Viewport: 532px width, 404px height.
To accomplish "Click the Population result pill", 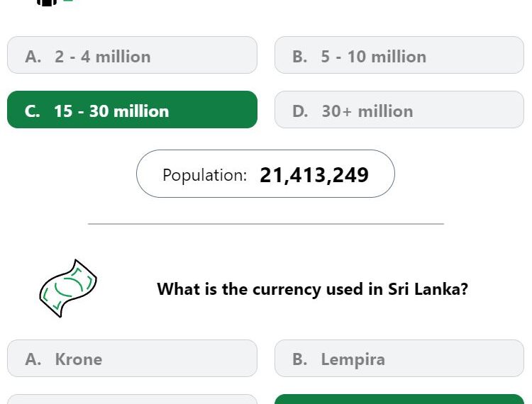I will pos(265,174).
